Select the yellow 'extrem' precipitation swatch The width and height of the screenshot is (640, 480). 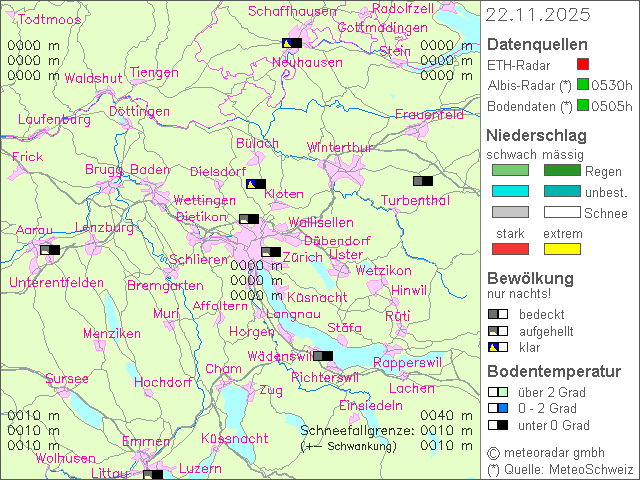(562, 248)
